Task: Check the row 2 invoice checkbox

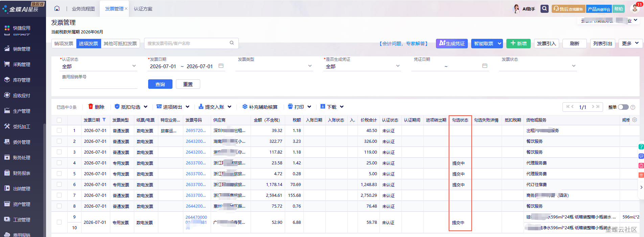Action: coord(59,141)
